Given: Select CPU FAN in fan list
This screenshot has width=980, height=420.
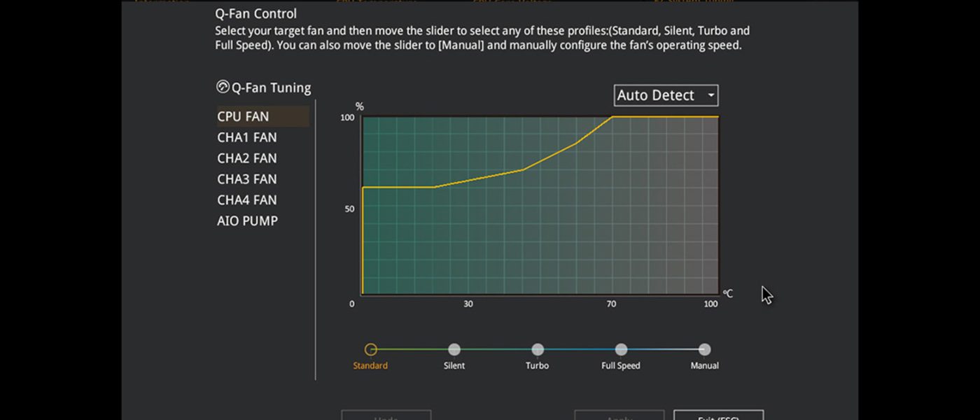Looking at the screenshot, I should point(262,117).
